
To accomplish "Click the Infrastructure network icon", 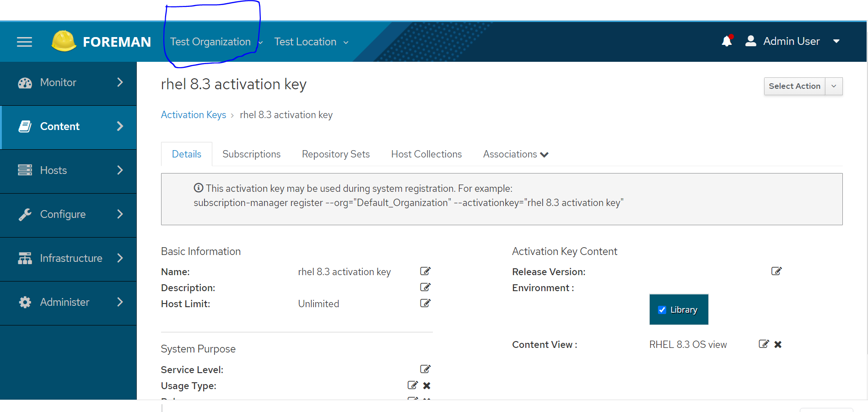I will pos(25,258).
